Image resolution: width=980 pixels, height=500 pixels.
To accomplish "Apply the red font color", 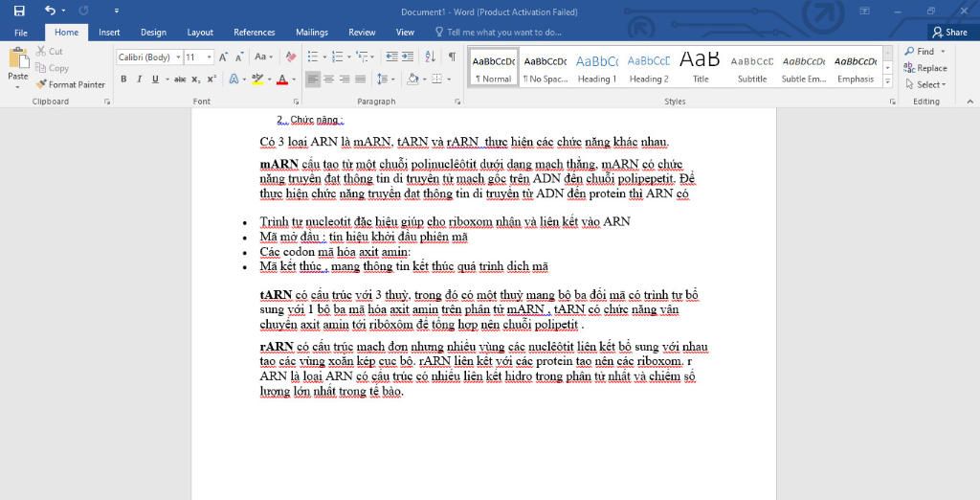I will click(282, 79).
